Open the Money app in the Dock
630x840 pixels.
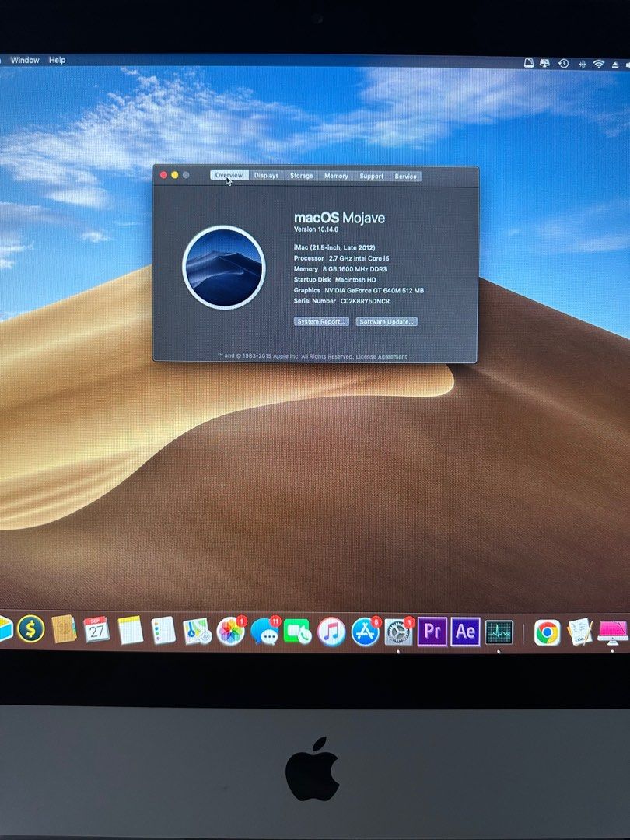[x=30, y=629]
